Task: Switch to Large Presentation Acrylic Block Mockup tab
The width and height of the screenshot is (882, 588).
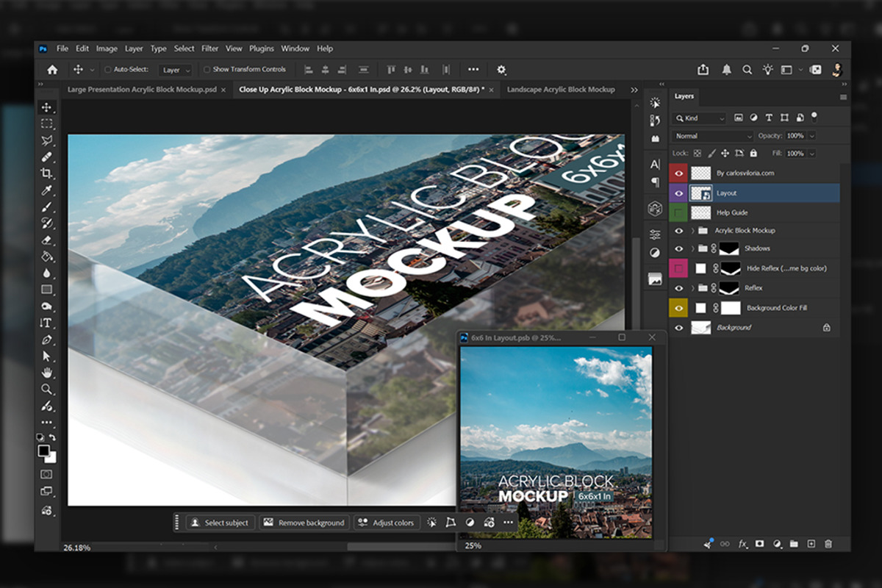Action: coord(142,90)
